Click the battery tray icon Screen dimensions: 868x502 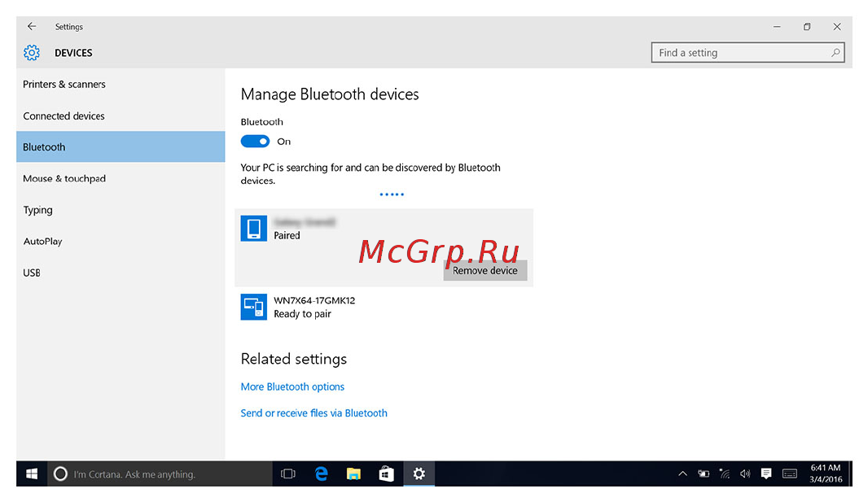[x=704, y=474]
